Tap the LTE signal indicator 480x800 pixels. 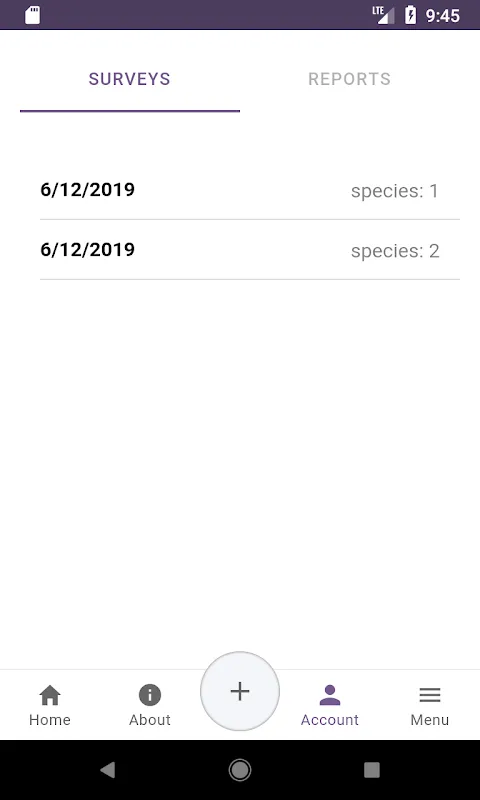tap(384, 15)
